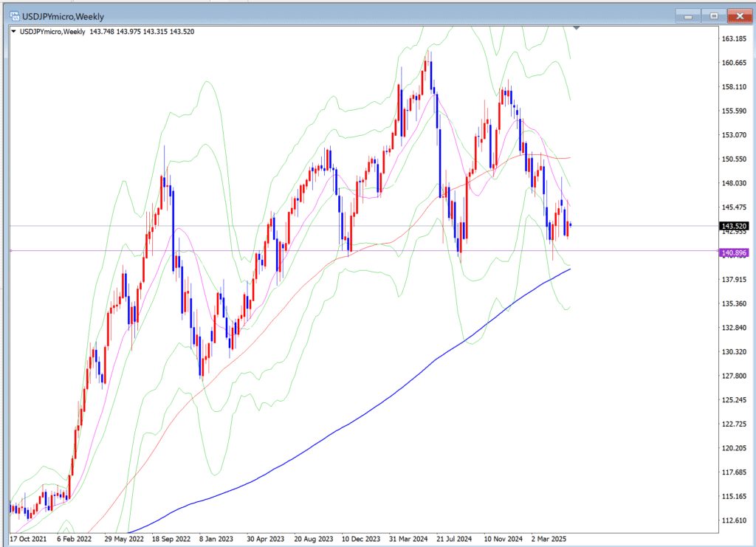Click the 20 Aug 2023 date label

[x=313, y=539]
